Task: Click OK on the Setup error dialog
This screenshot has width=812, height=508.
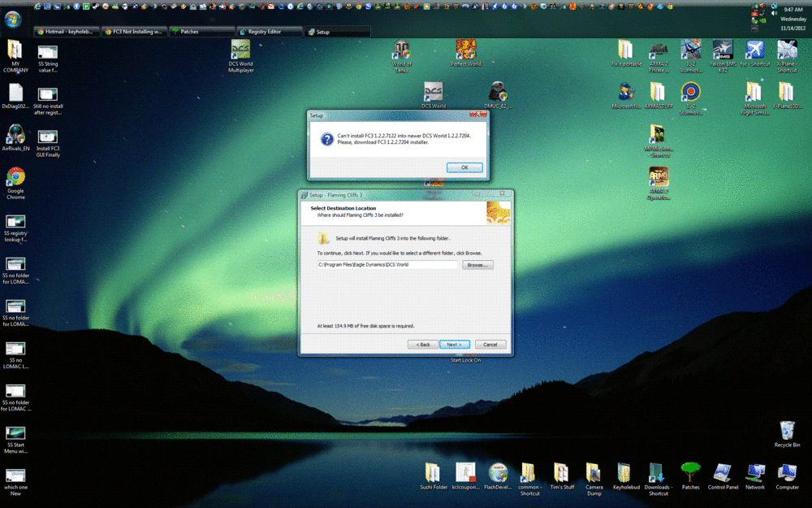Action: coord(464,167)
